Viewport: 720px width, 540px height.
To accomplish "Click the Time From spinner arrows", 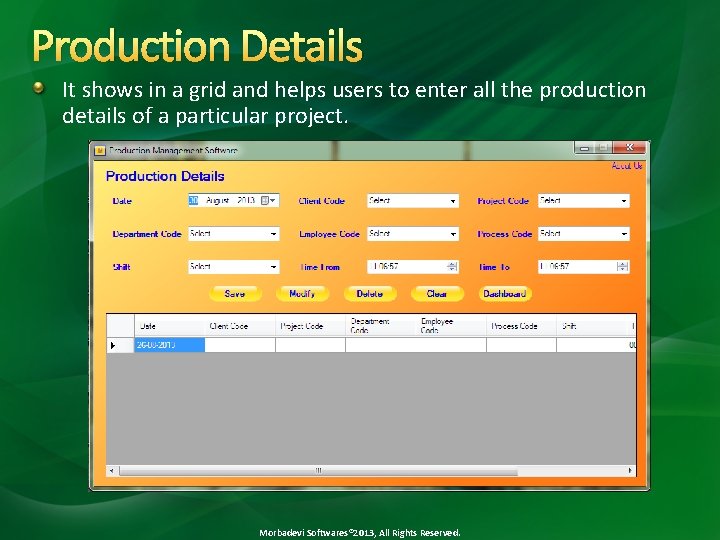I will pos(452,267).
